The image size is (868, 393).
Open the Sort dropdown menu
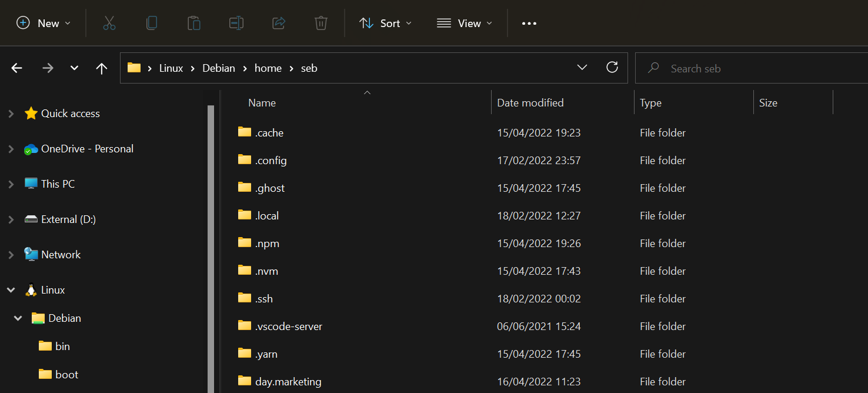pyautogui.click(x=385, y=23)
